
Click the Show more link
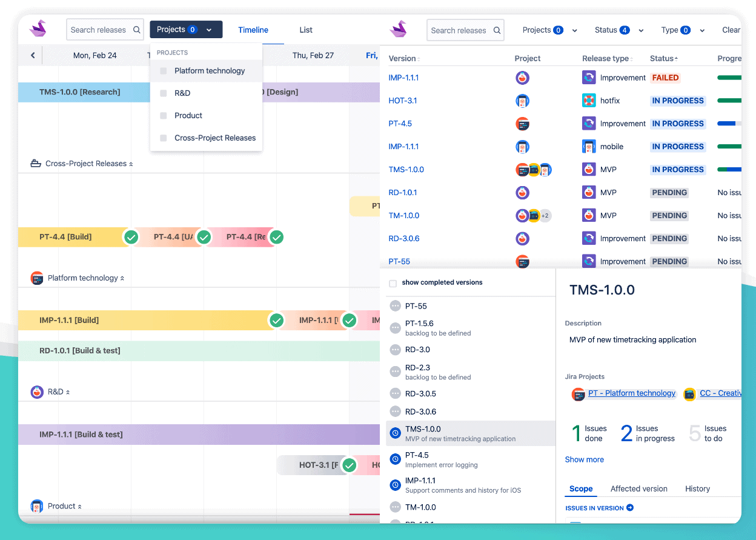click(x=584, y=459)
